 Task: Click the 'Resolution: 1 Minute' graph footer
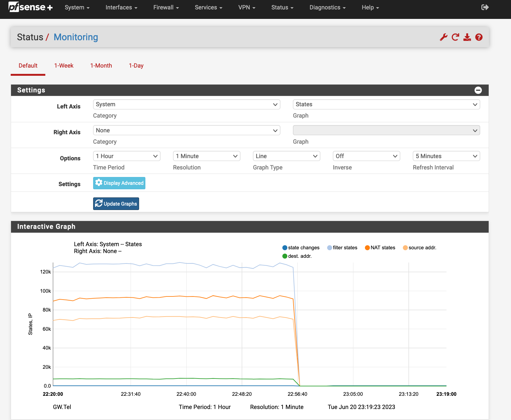click(x=277, y=407)
